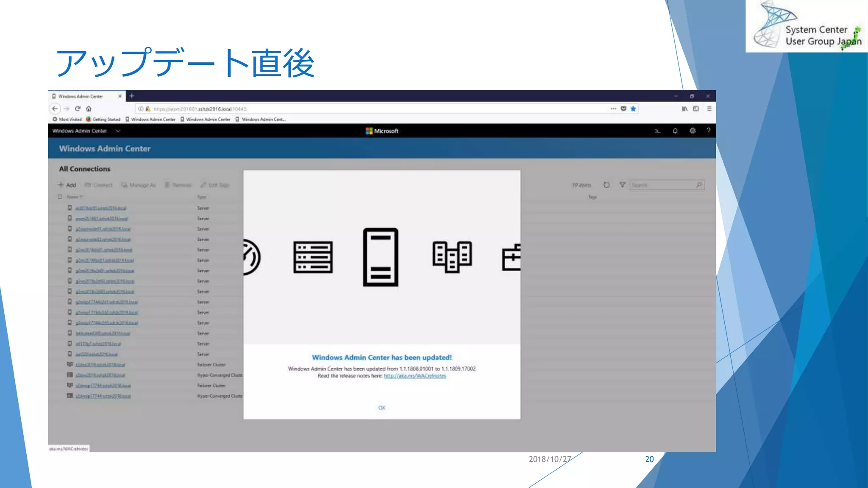Click the Remove toolbar button
The height and width of the screenshot is (488, 868).
[x=178, y=185]
